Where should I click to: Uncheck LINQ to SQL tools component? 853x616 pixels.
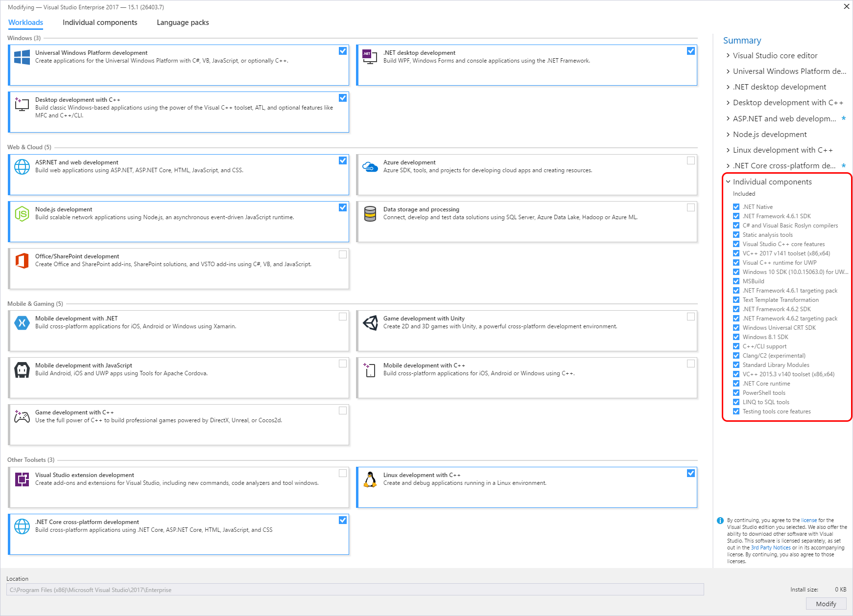[x=736, y=402]
